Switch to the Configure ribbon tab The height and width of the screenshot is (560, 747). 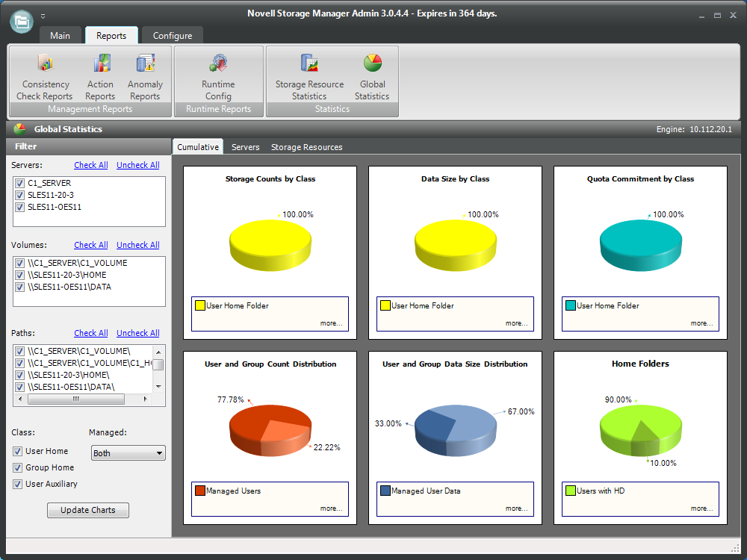173,36
